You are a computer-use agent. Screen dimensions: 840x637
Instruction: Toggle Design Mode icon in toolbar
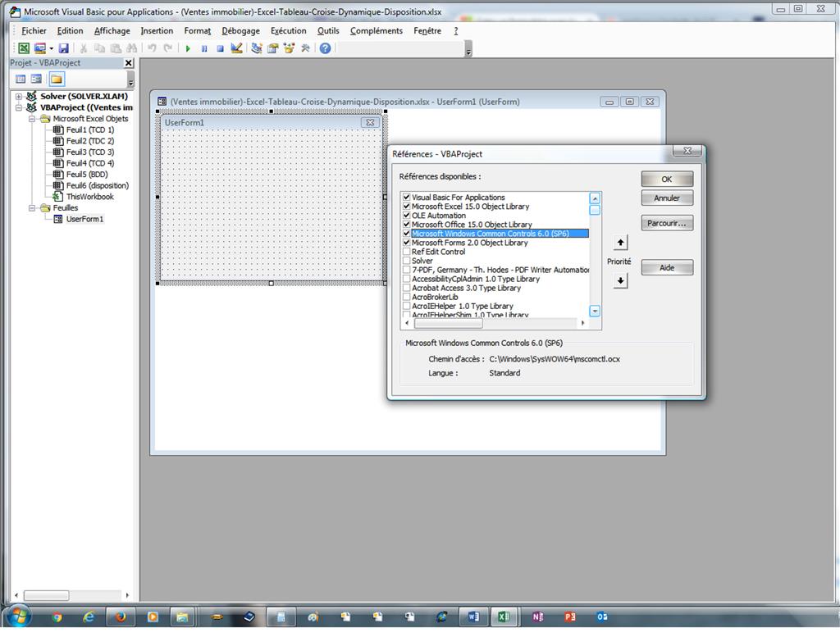coord(236,48)
